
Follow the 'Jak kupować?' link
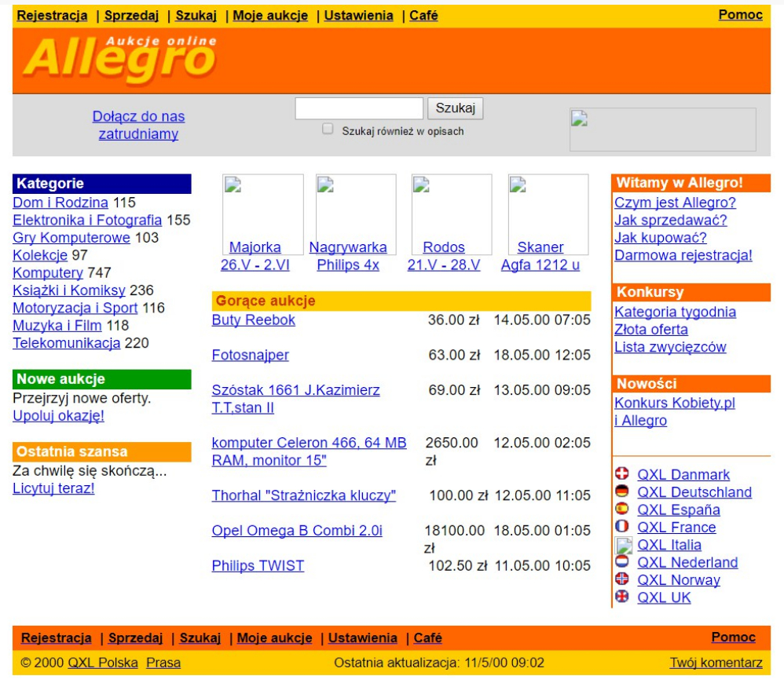tap(661, 237)
